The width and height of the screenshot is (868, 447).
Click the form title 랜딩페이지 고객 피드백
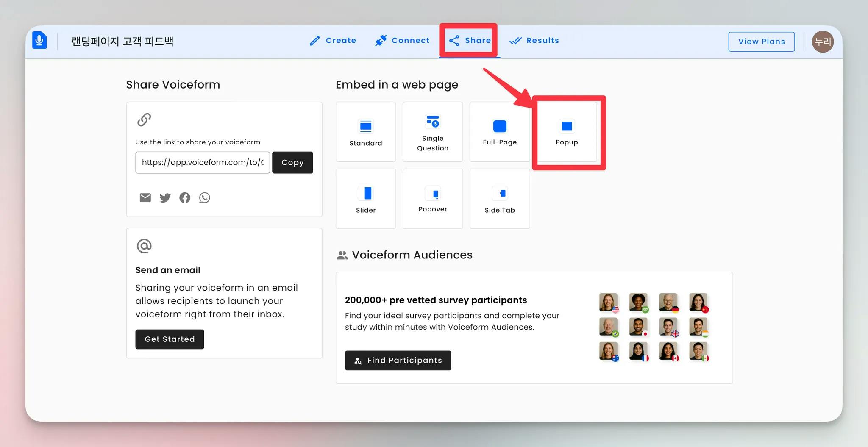(122, 41)
